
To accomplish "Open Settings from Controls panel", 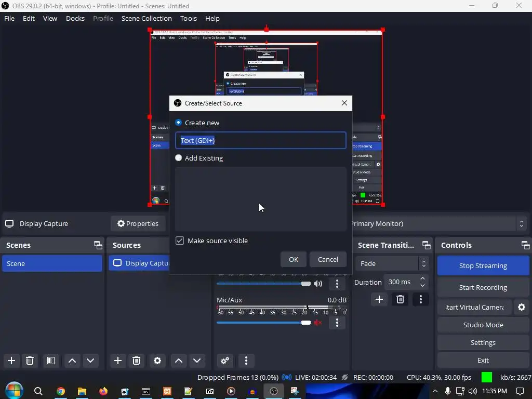I will (483, 342).
